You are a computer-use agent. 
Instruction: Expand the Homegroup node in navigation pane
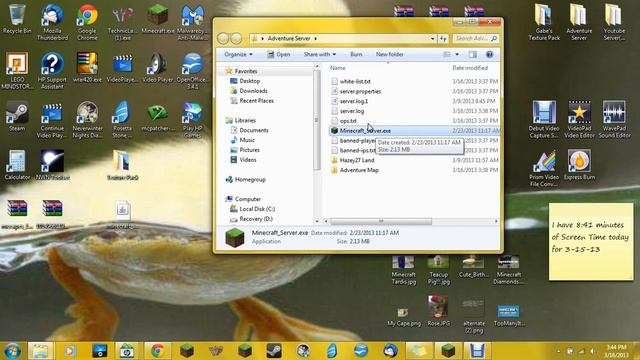pos(250,180)
